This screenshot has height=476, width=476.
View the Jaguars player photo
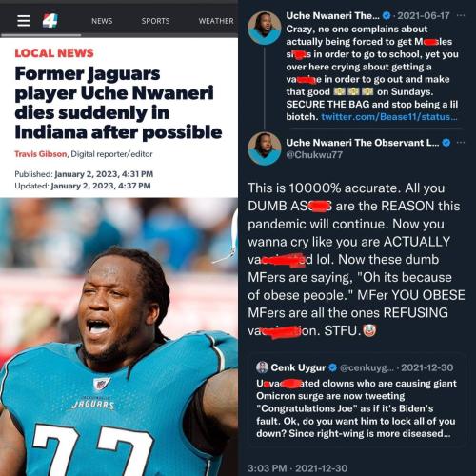119,337
